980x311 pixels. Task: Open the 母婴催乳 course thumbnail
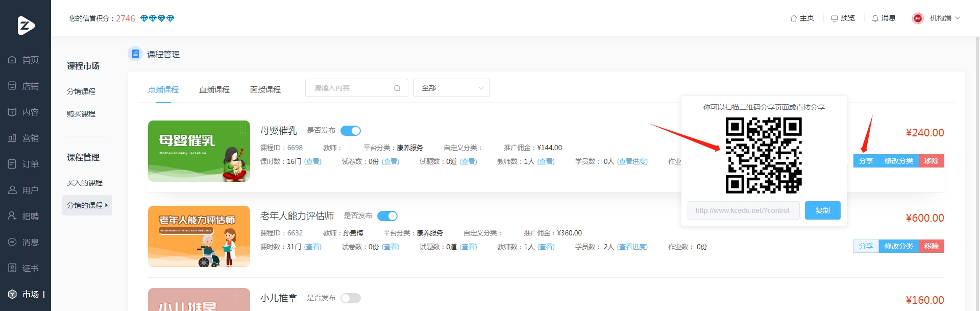(x=199, y=151)
